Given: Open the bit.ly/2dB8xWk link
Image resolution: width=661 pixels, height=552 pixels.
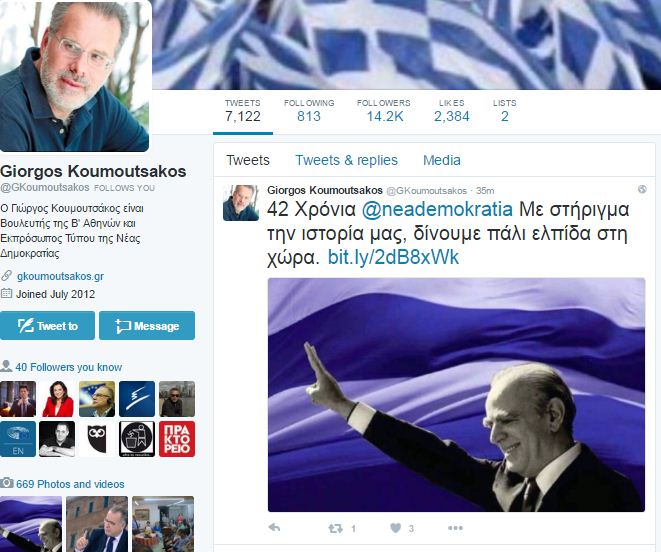Looking at the screenshot, I should pyautogui.click(x=393, y=257).
